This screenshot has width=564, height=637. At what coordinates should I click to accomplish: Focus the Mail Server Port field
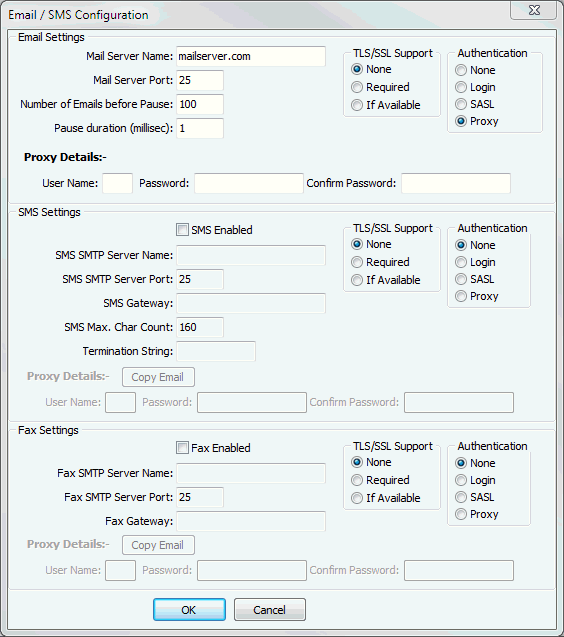tap(200, 80)
